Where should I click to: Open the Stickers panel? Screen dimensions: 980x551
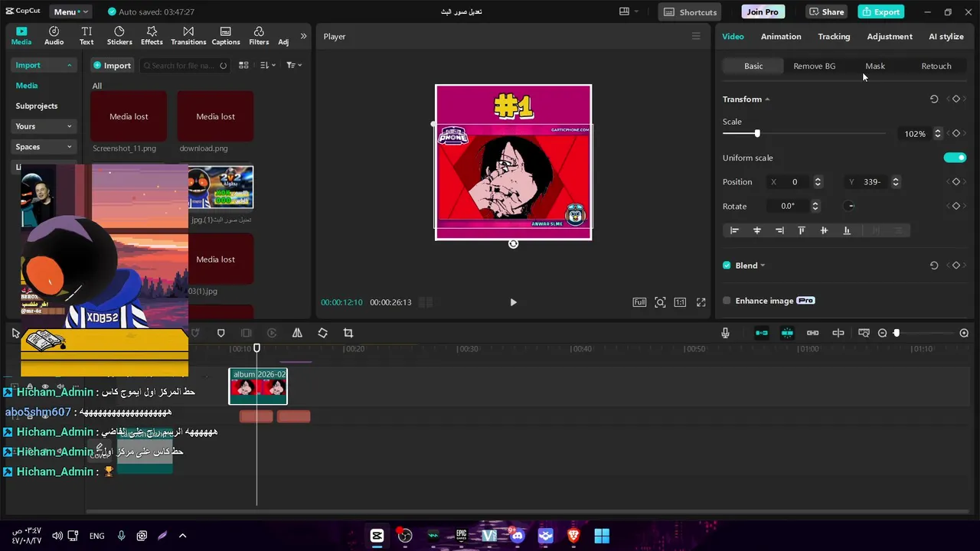tap(119, 36)
